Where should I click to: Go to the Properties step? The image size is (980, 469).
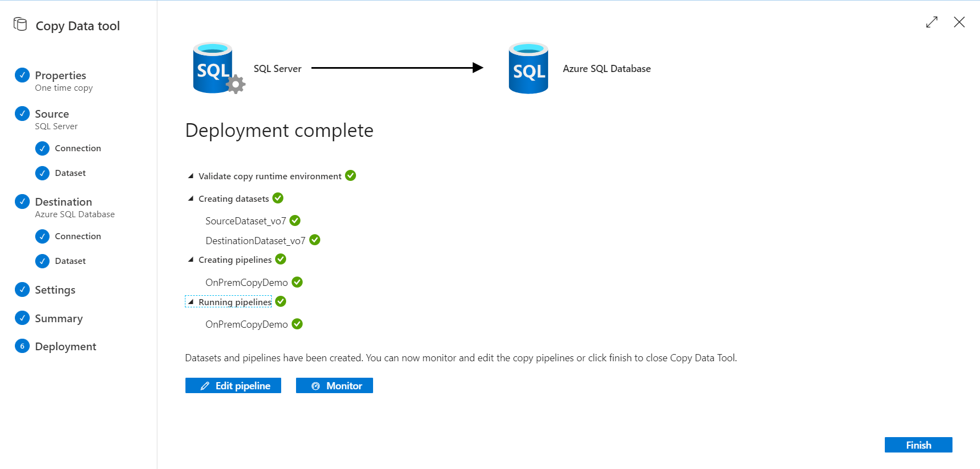(61, 75)
